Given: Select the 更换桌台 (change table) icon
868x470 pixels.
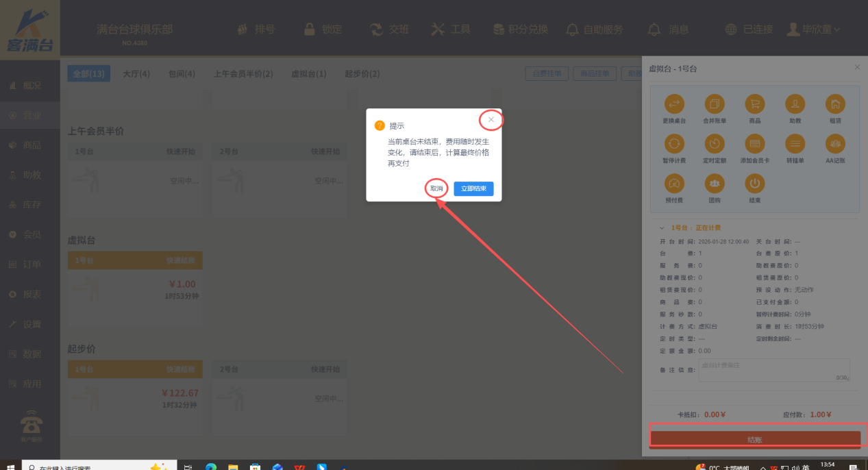Looking at the screenshot, I should coord(674,103).
